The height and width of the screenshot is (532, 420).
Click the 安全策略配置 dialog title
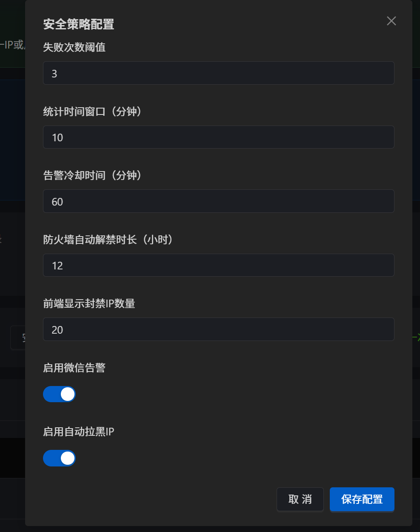[79, 24]
